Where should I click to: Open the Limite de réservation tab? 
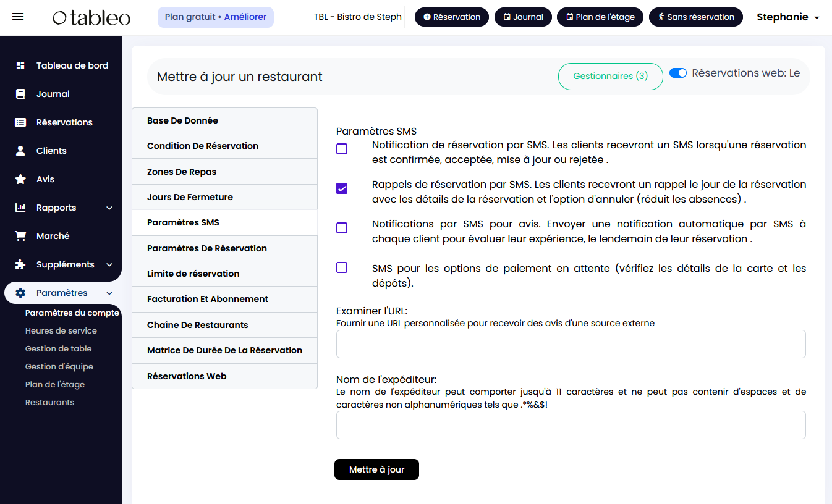click(x=224, y=274)
